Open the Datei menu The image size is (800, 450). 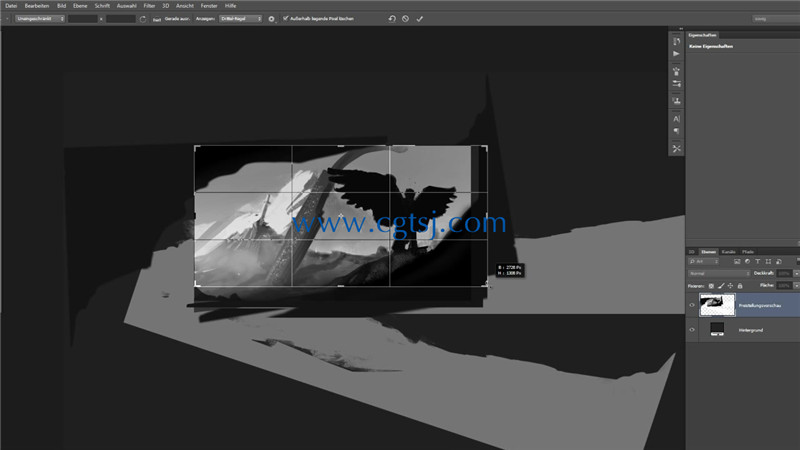[x=11, y=6]
